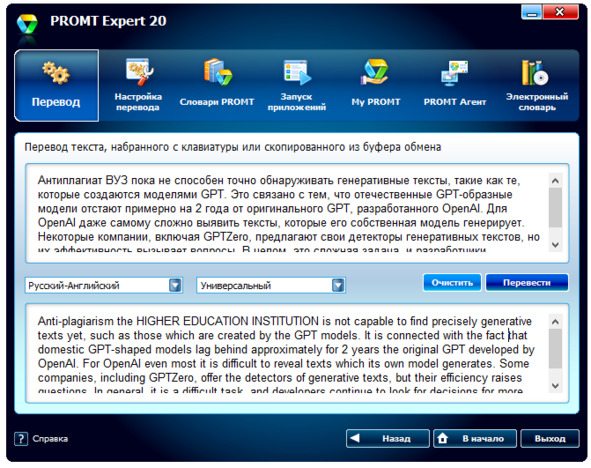Open PROMT Агент icon

click(x=455, y=72)
